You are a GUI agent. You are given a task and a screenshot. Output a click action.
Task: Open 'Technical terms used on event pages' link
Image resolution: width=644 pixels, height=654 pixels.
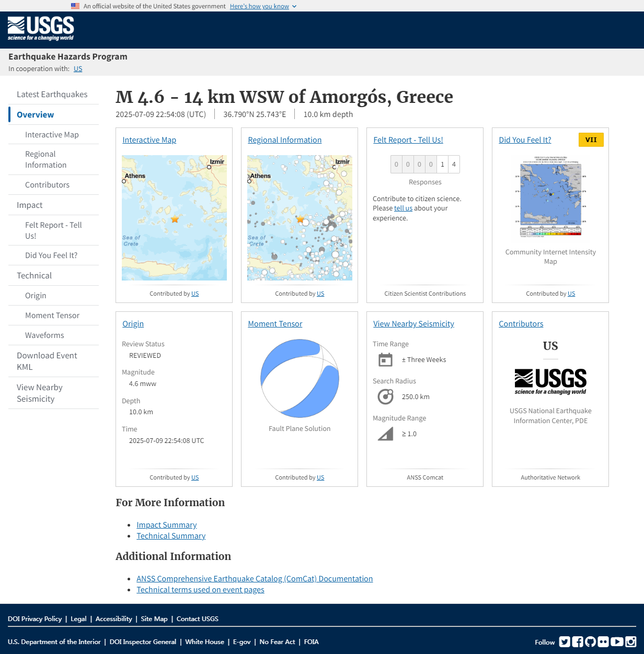pyautogui.click(x=200, y=590)
